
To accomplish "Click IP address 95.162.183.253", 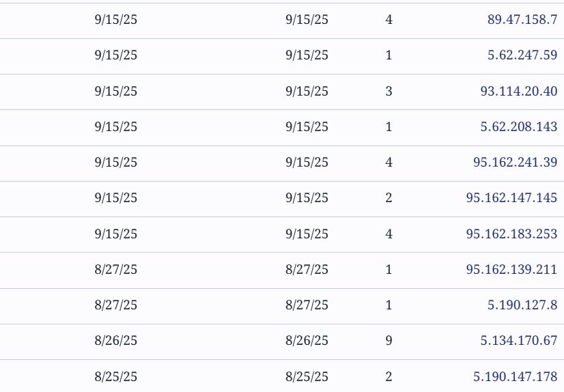I will 511,234.
